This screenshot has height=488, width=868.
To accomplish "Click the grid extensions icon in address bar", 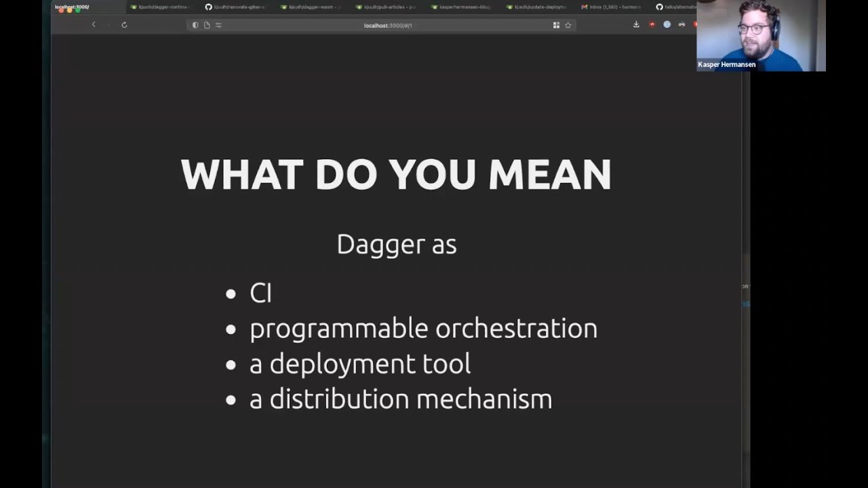I will (x=556, y=25).
